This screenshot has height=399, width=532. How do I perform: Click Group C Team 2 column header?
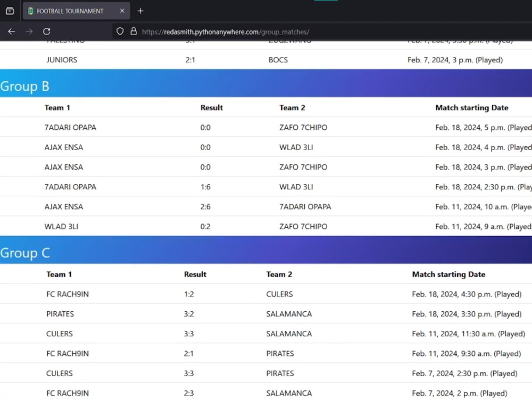pos(279,274)
